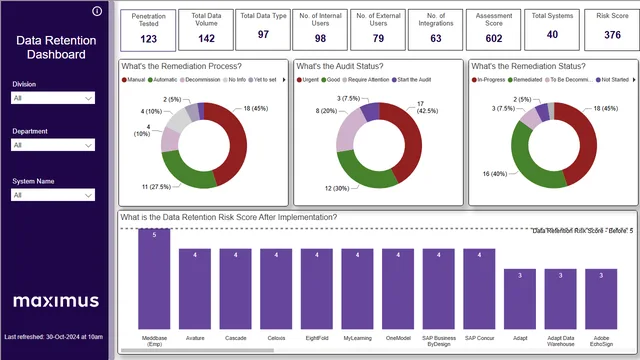Screen dimensions: 640x360
Task: Click To Be Decommi... legend item
Action: click(x=569, y=80)
